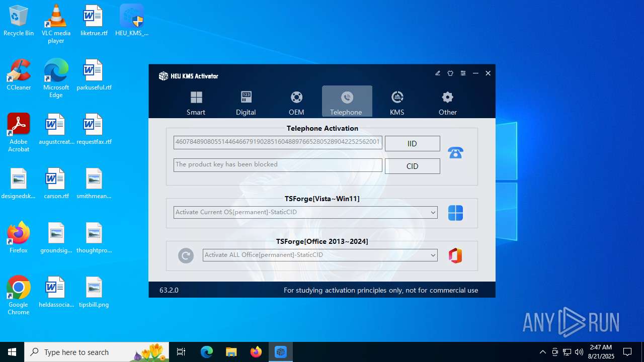Screen dimensions: 644x362
Task: Click the refresh Office list icon
Action: pyautogui.click(x=186, y=255)
